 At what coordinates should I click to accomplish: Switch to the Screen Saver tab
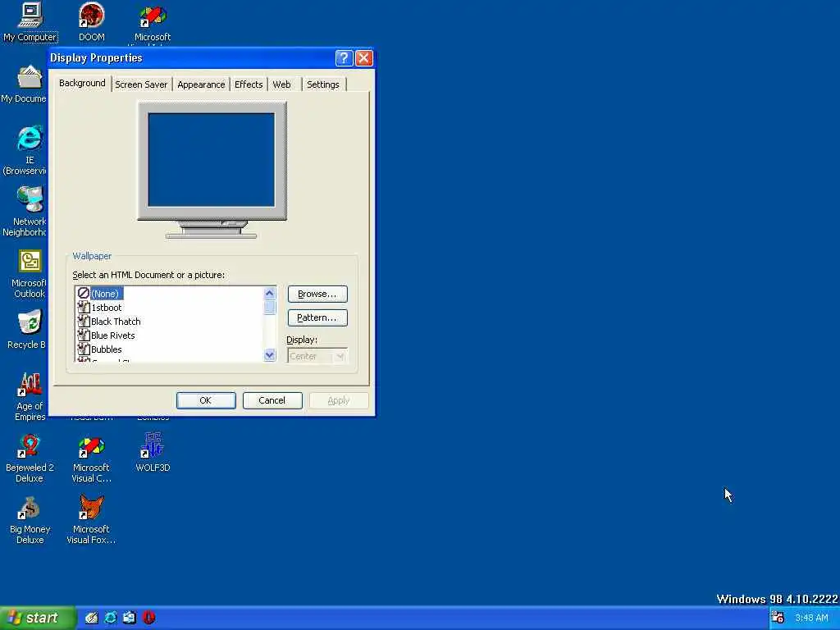pyautogui.click(x=141, y=84)
